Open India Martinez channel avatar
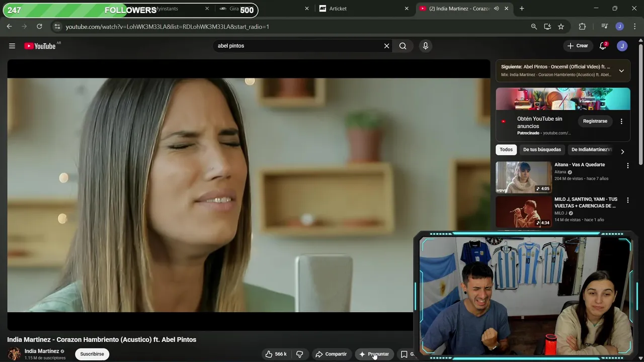The height and width of the screenshot is (362, 644). (x=14, y=354)
